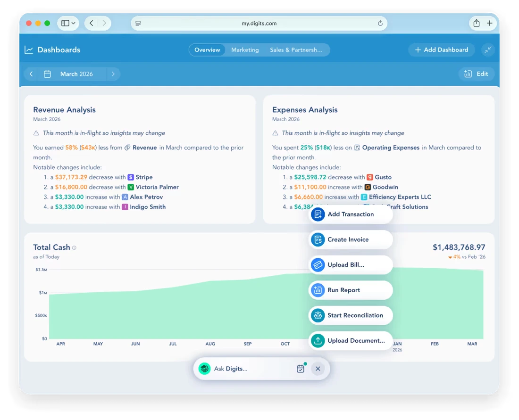The width and height of the screenshot is (519, 420).
Task: Click the Add Dashboard button
Action: point(442,50)
